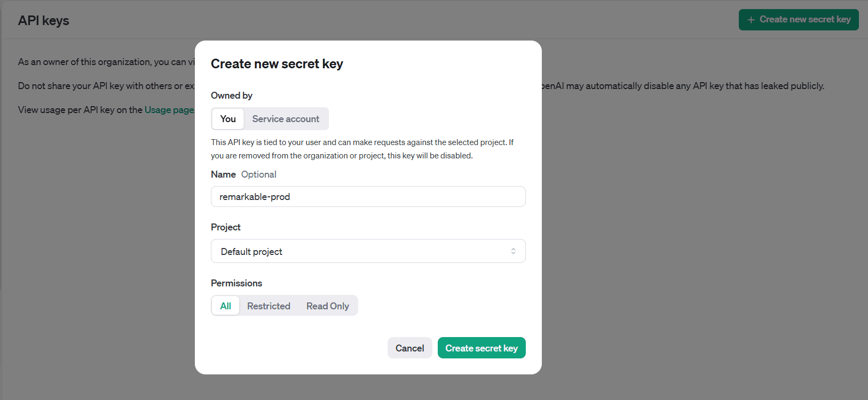The image size is (868, 400).
Task: Open the Default project dropdown
Action: pos(368,251)
